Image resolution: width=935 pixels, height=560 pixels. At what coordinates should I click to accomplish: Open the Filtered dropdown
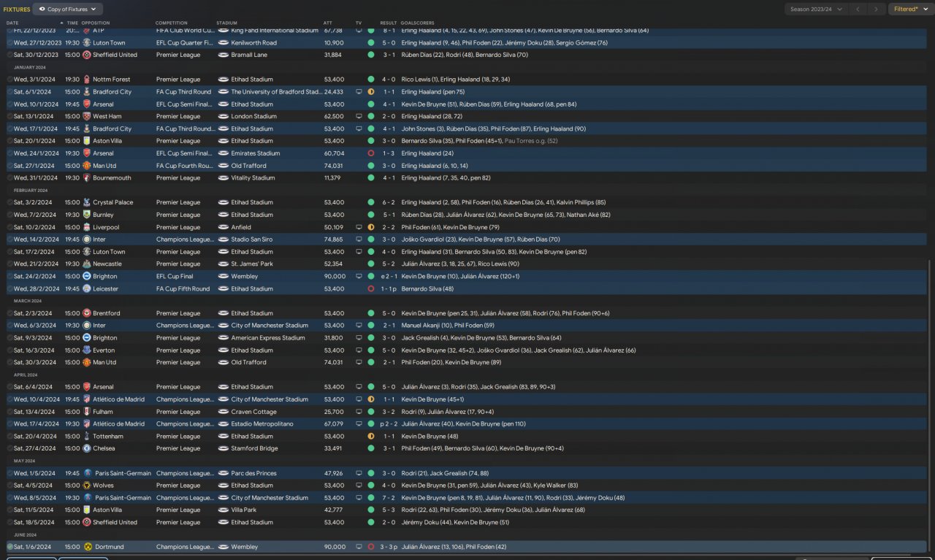[x=911, y=9]
